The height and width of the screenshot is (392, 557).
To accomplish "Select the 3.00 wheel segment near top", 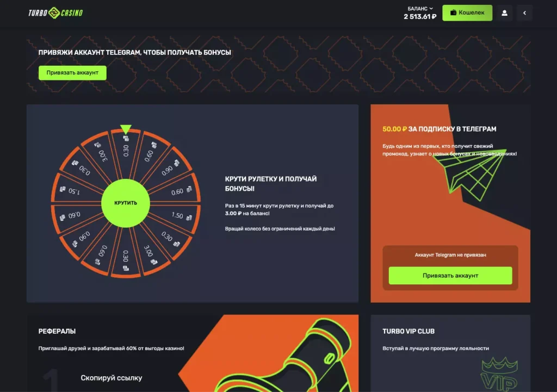I will [101, 152].
